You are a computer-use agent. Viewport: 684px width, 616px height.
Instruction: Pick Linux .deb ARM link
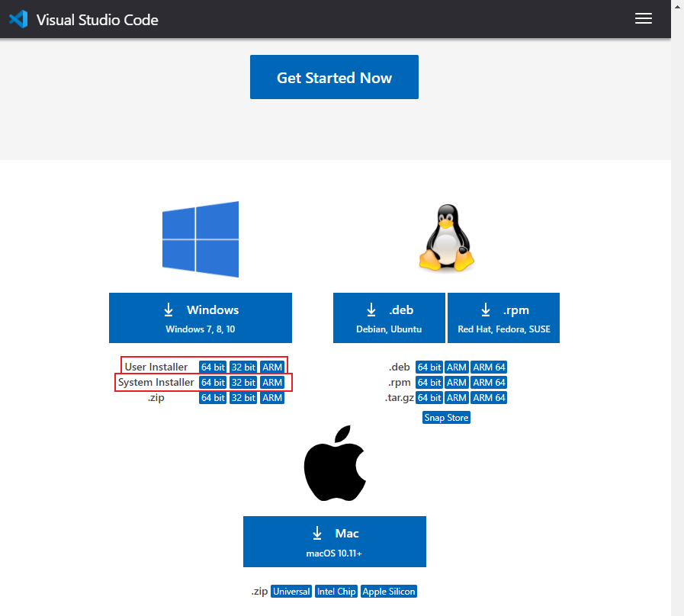coord(457,367)
